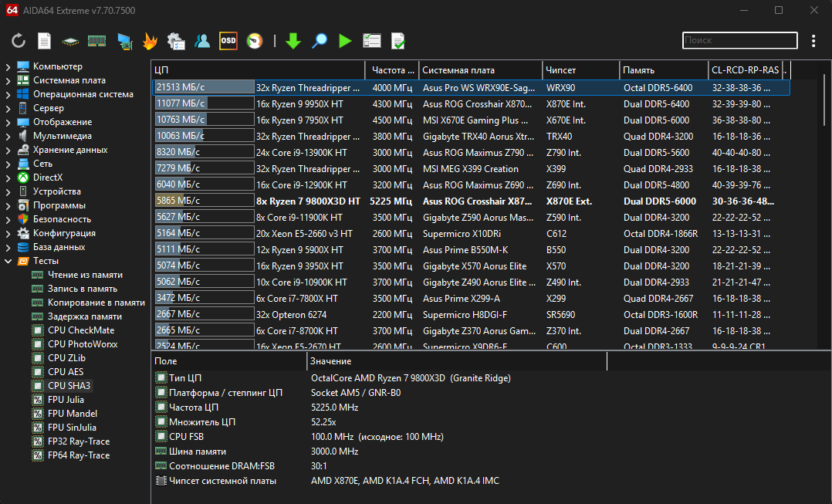The width and height of the screenshot is (832, 504).
Task: Click the Поле column header
Action: click(228, 361)
